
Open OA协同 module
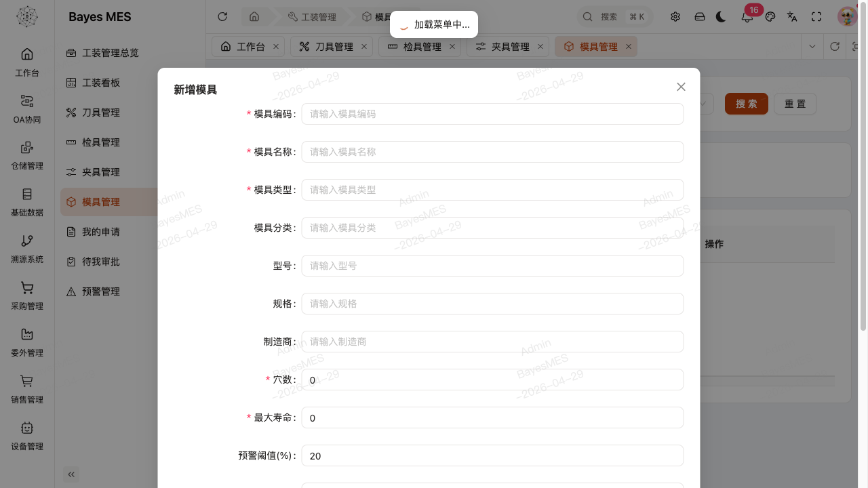(x=27, y=109)
